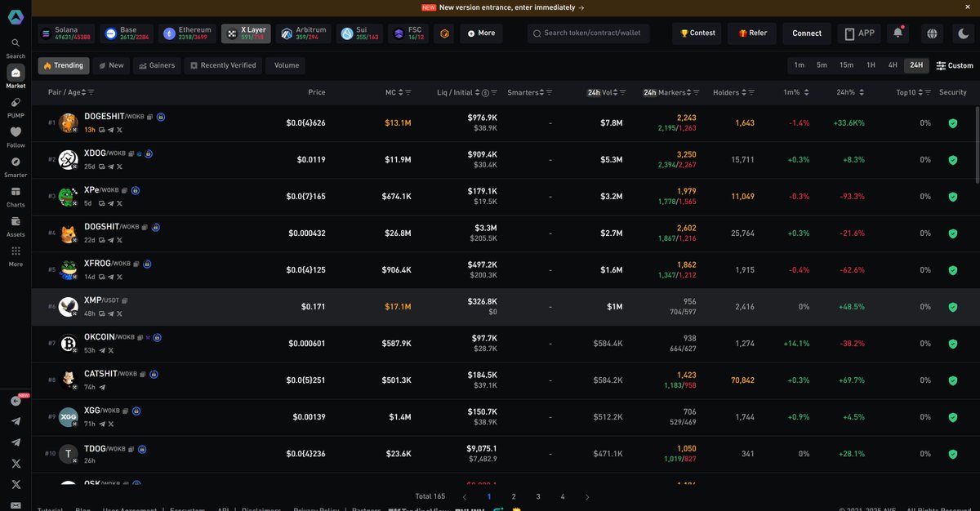Open the PUMP section in sidebar

[16, 107]
